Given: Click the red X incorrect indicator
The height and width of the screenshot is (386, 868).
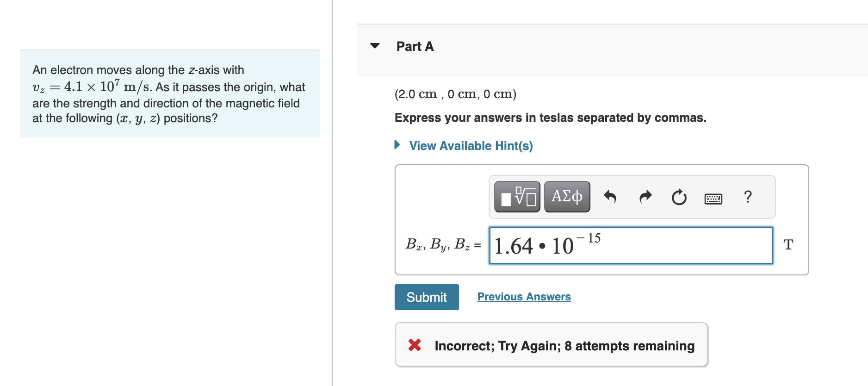Looking at the screenshot, I should 414,345.
